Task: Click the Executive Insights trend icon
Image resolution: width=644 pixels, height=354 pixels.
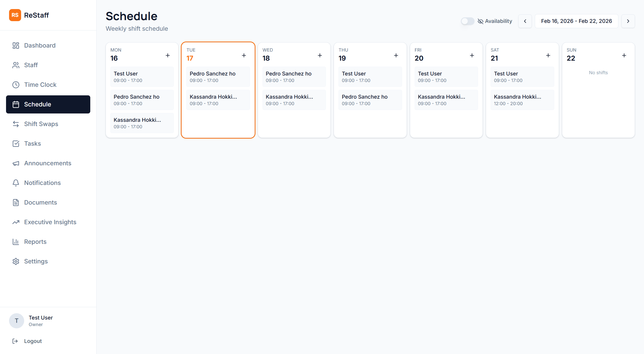Action: click(16, 222)
